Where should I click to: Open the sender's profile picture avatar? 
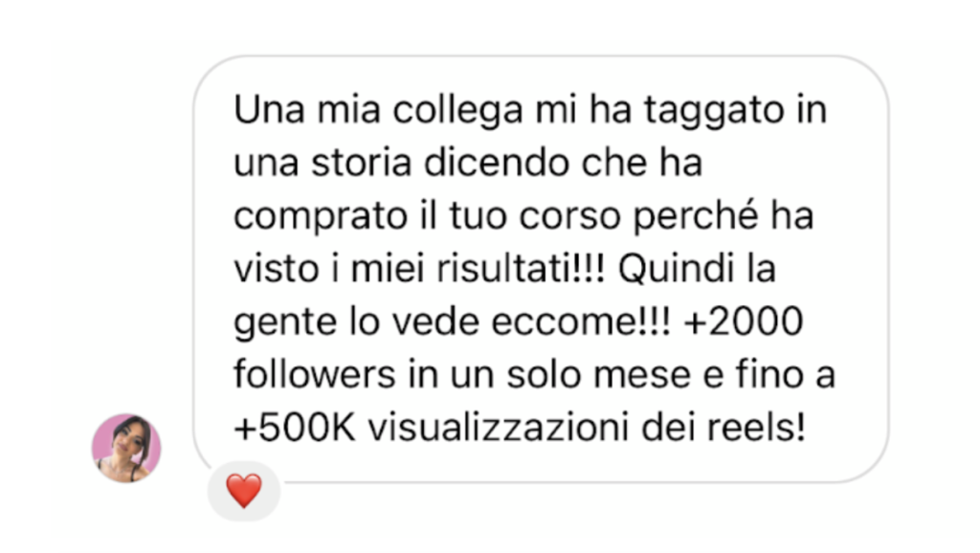(x=126, y=448)
